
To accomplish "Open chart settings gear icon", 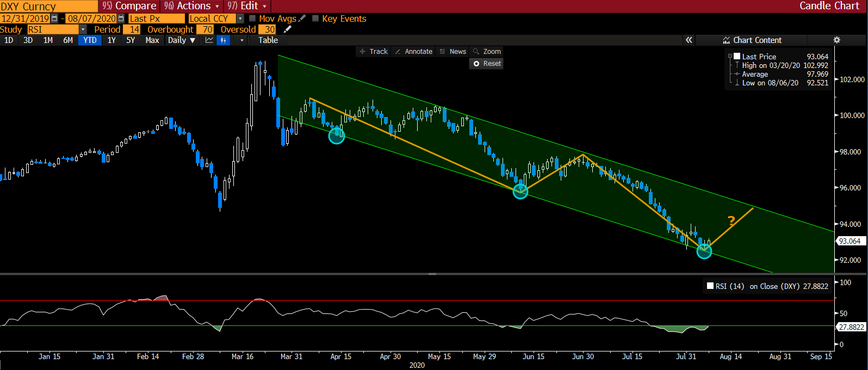I will pos(837,40).
